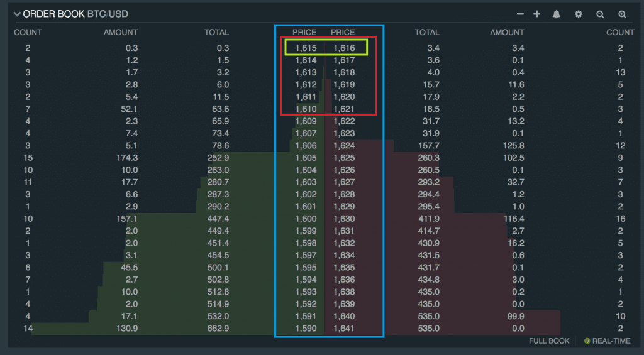Open the FULL BOOK link
Viewport: 644px width, 355px height.
click(x=549, y=341)
